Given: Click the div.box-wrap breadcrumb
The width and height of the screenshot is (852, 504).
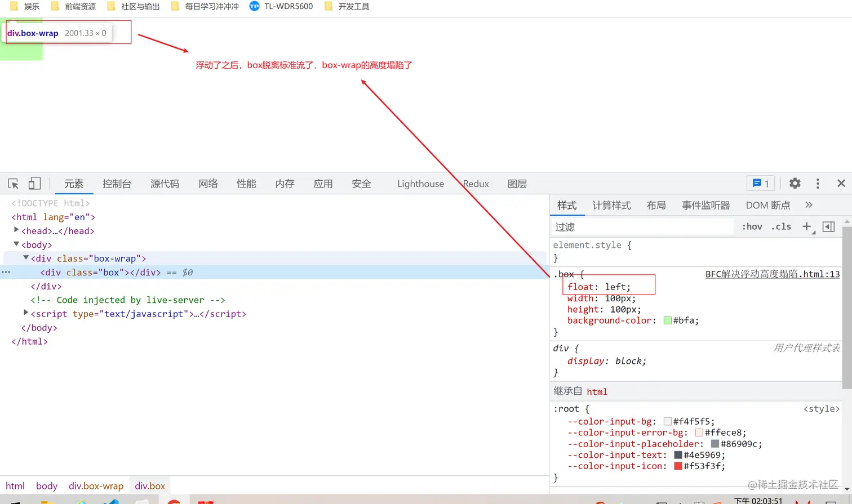Looking at the screenshot, I should click(x=96, y=486).
